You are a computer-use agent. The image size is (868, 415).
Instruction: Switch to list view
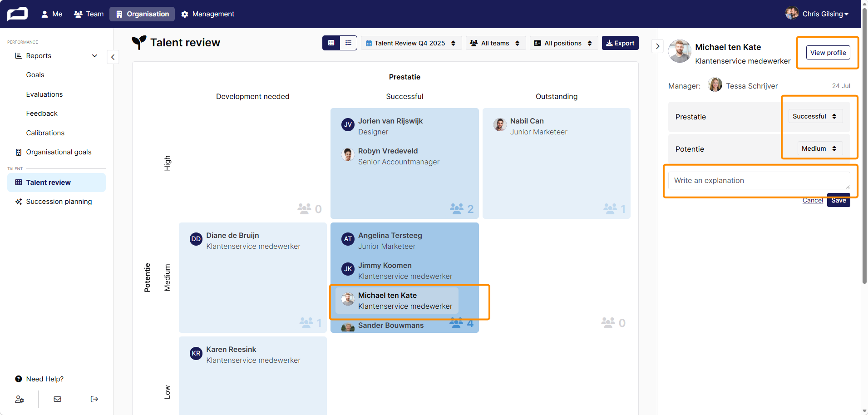click(x=348, y=43)
